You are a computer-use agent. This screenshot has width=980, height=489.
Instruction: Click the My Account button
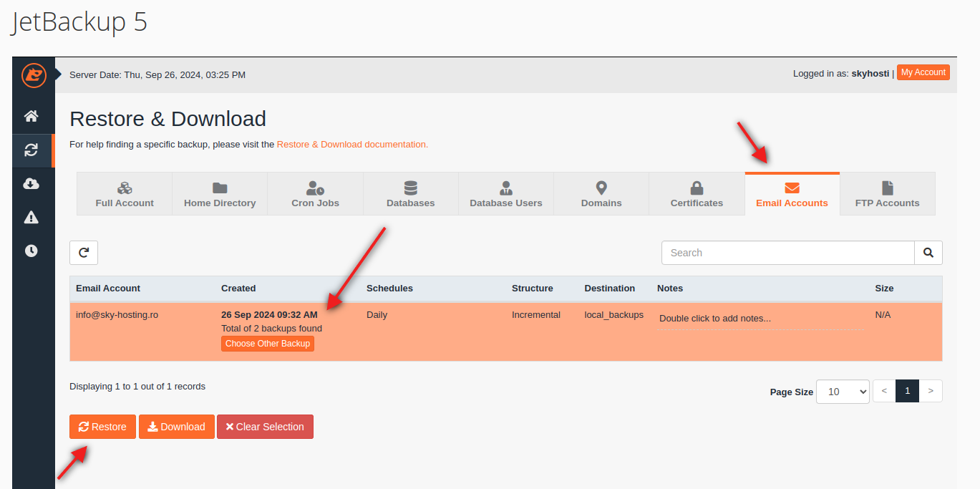point(923,72)
